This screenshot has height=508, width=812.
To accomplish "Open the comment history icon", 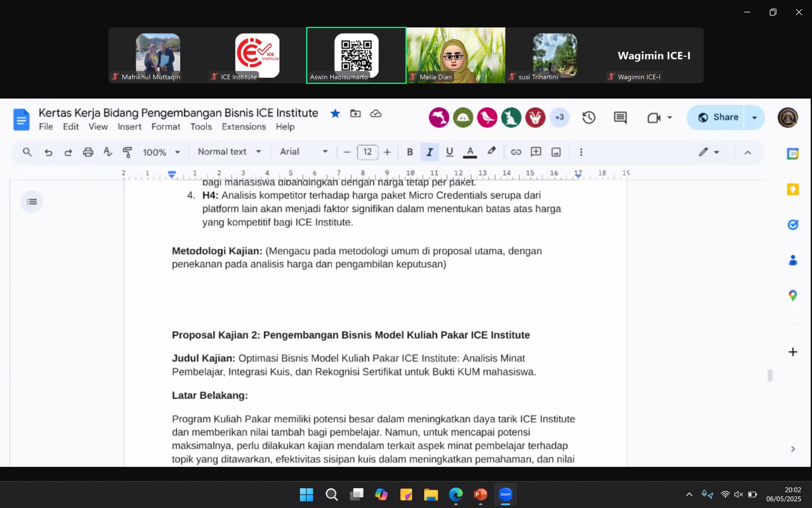I will [620, 118].
